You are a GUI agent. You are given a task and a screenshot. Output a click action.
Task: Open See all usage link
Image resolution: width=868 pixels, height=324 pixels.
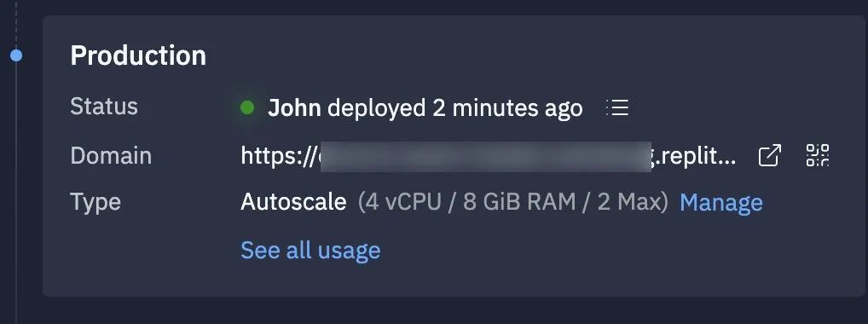pos(310,251)
